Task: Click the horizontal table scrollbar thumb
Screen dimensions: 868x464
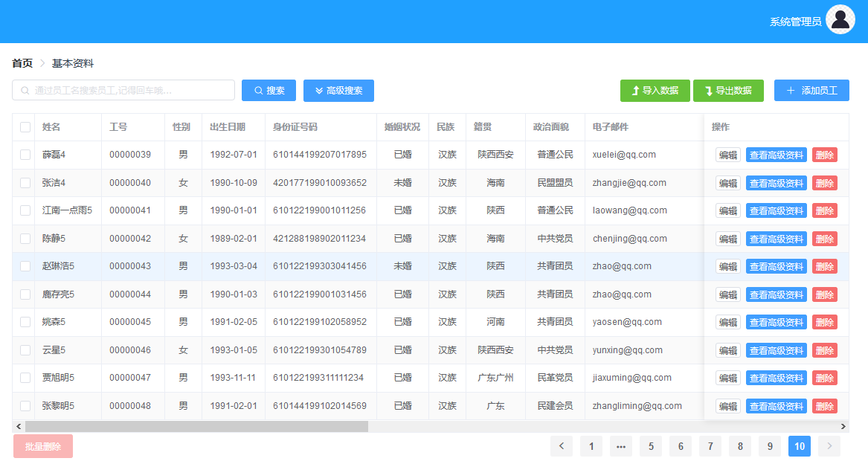Action: (x=196, y=426)
